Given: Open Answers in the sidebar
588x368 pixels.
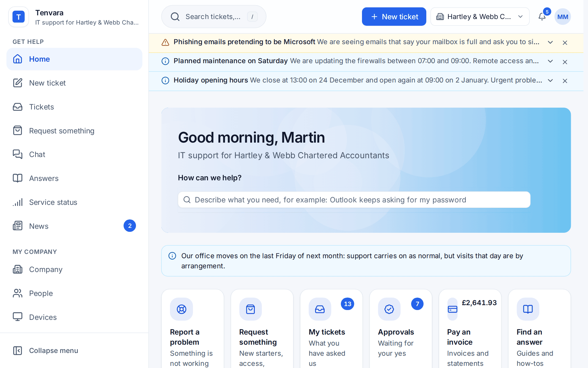Looking at the screenshot, I should coord(74,178).
